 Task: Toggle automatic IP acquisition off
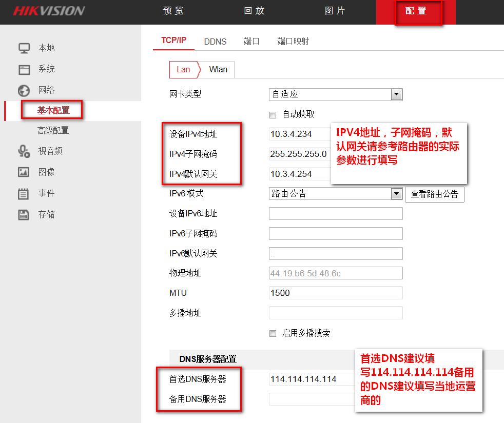tap(273, 114)
